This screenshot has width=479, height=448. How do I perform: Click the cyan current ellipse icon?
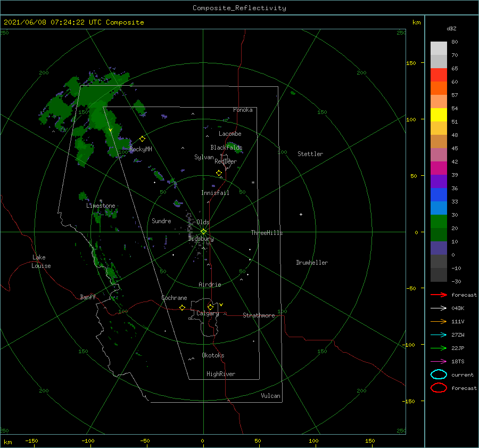439,374
